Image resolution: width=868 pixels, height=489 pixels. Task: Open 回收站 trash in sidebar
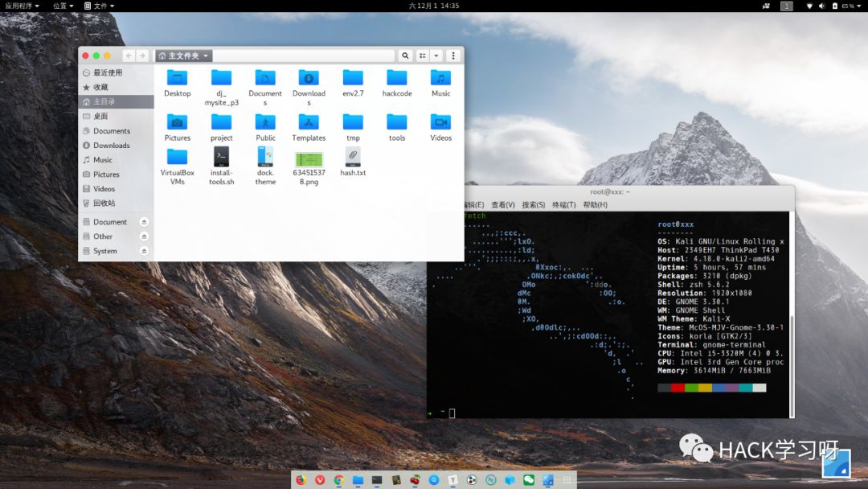(104, 203)
